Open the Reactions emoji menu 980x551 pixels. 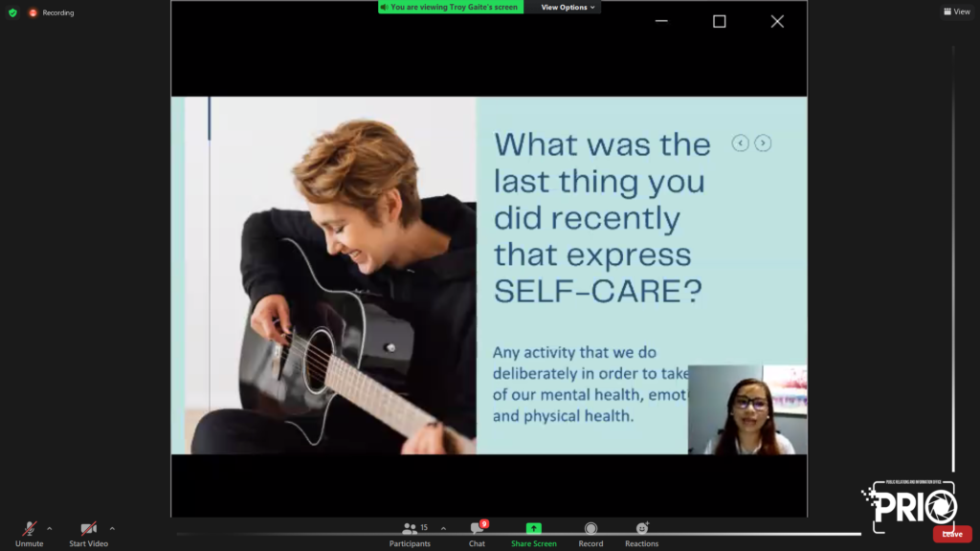tap(641, 529)
